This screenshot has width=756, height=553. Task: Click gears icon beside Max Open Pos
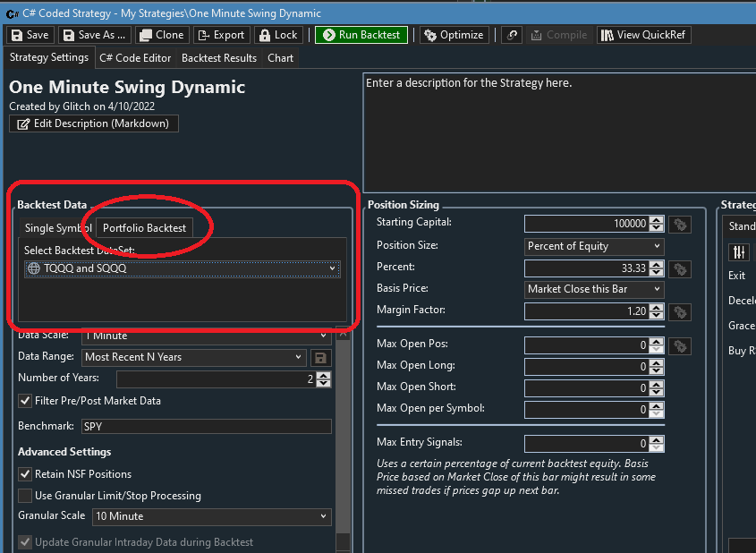[680, 345]
